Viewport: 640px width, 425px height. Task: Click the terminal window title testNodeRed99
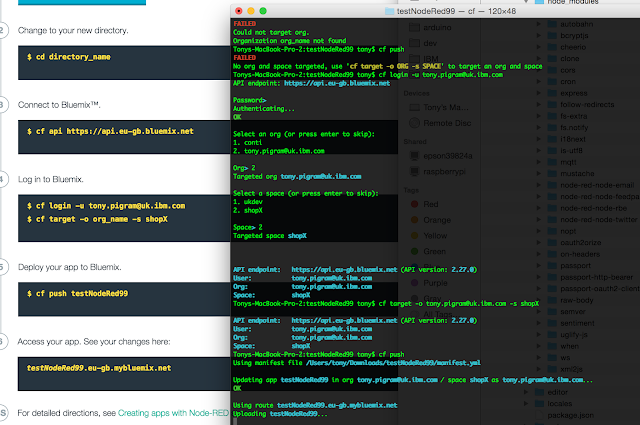pos(426,11)
